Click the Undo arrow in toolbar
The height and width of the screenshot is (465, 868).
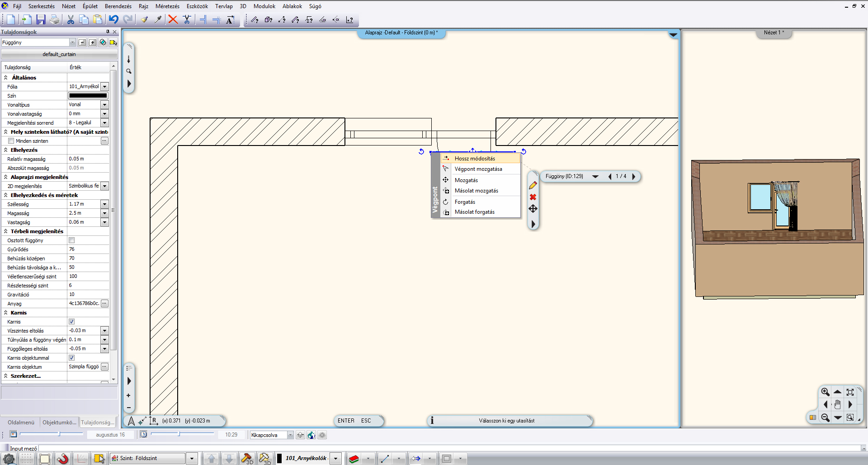click(113, 19)
